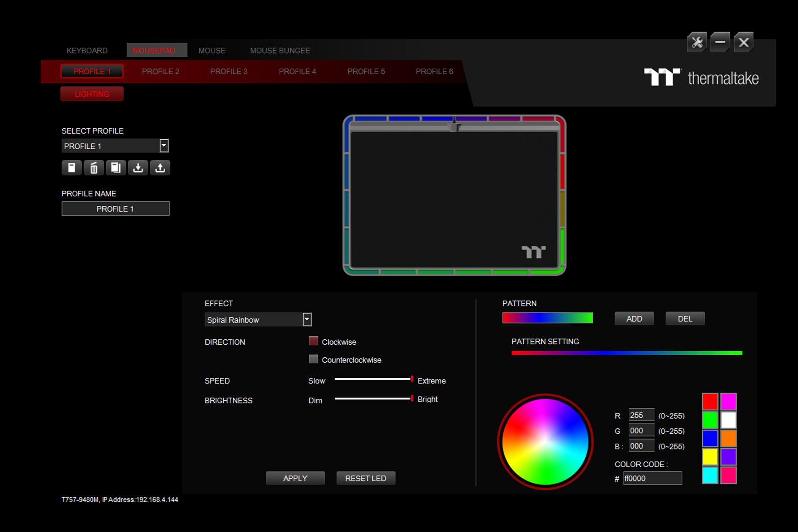Enable the Counterclockwise direction checkbox
798x532 pixels.
pyautogui.click(x=314, y=359)
